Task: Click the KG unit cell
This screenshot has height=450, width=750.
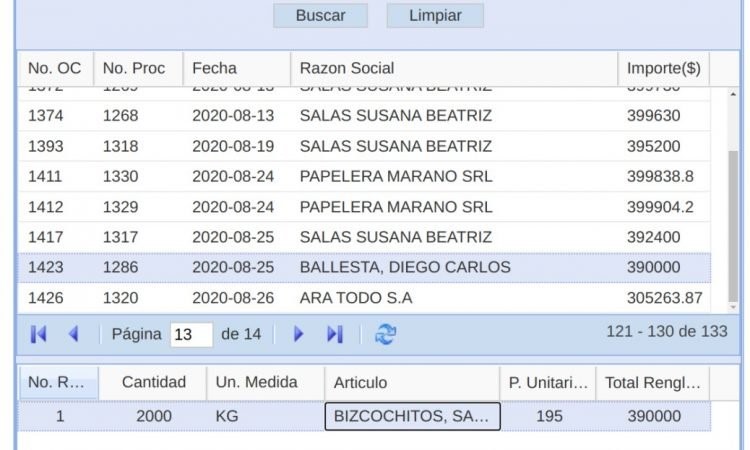Action: (x=265, y=416)
